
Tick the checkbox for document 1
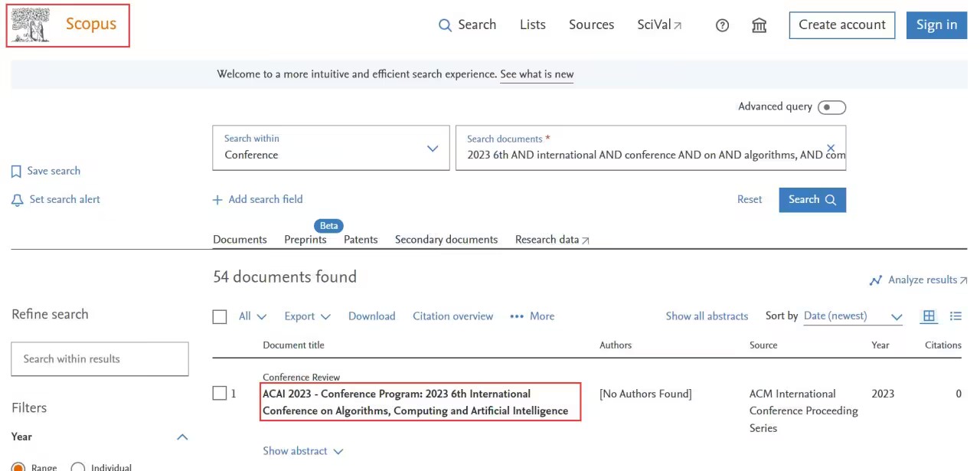(x=220, y=394)
